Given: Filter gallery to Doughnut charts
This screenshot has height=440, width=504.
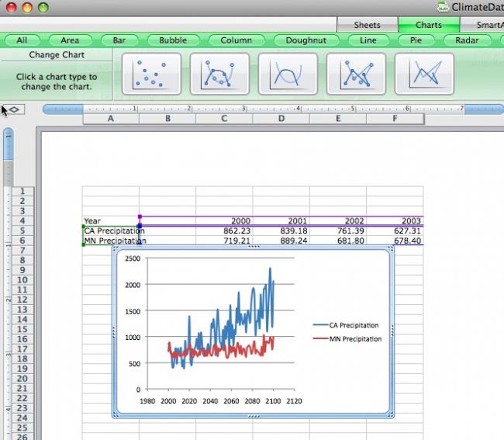Looking at the screenshot, I should (x=306, y=40).
